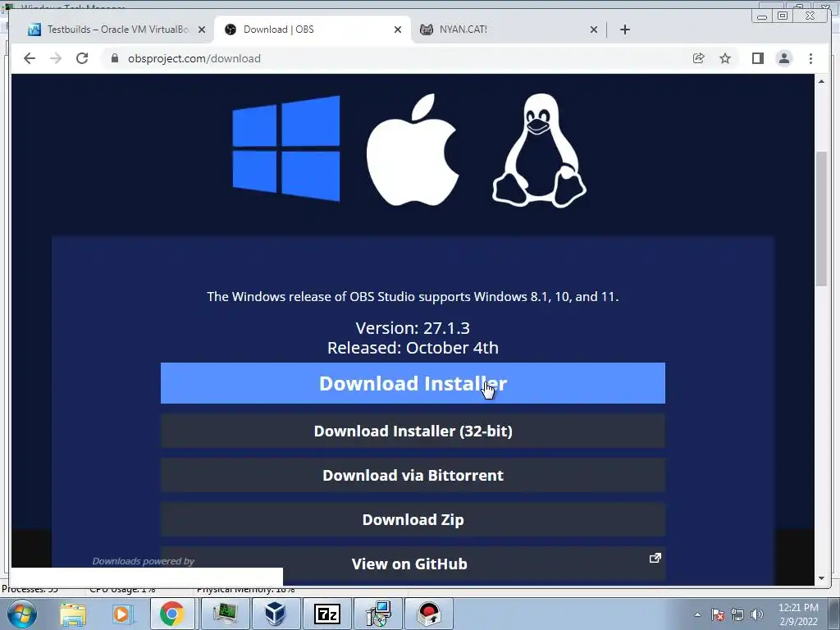Open Task Manager from the taskbar
This screenshot has height=630, width=840.
[225, 614]
